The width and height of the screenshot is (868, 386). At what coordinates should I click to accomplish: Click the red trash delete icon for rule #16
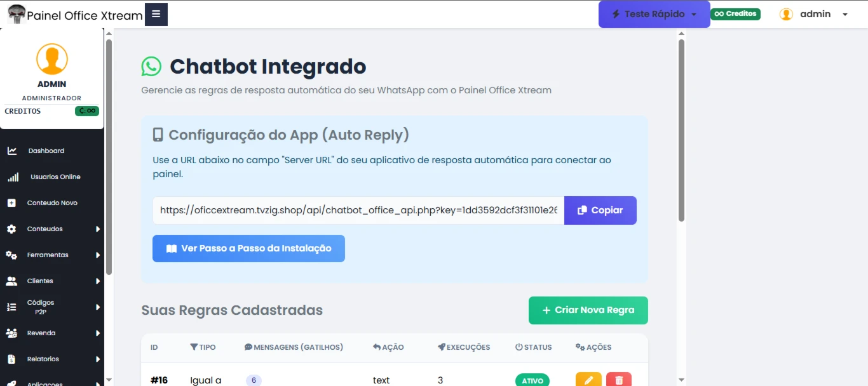point(618,380)
